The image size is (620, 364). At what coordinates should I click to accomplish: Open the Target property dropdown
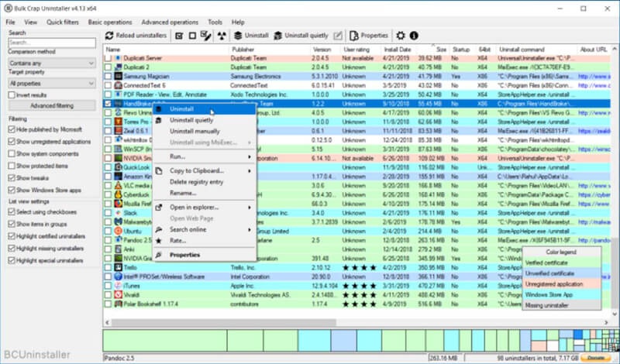[x=52, y=84]
